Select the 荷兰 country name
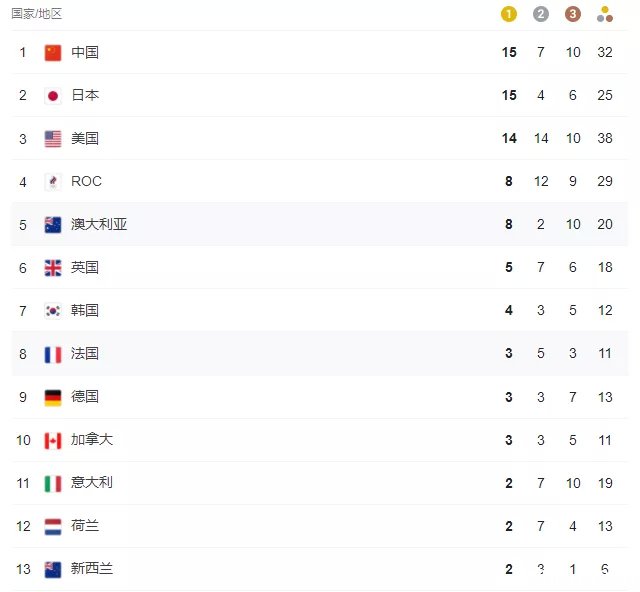 (84, 525)
